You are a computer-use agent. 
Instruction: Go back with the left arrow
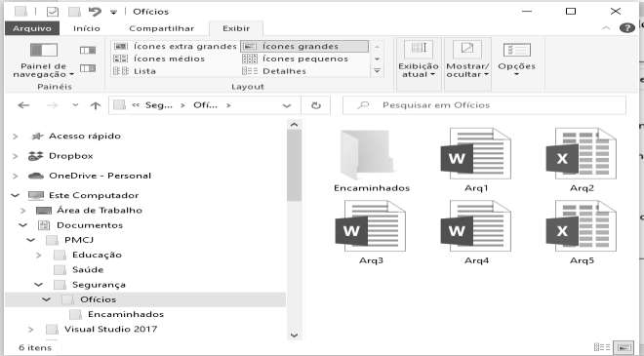point(23,105)
